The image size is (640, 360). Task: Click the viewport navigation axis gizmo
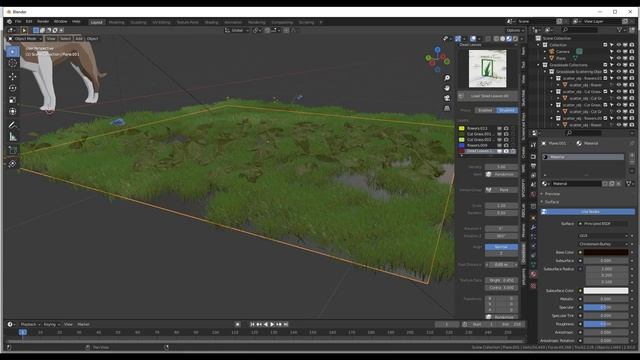[438, 59]
